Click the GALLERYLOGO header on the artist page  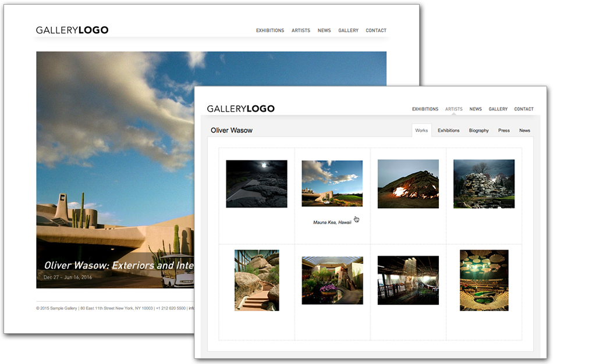coord(241,108)
